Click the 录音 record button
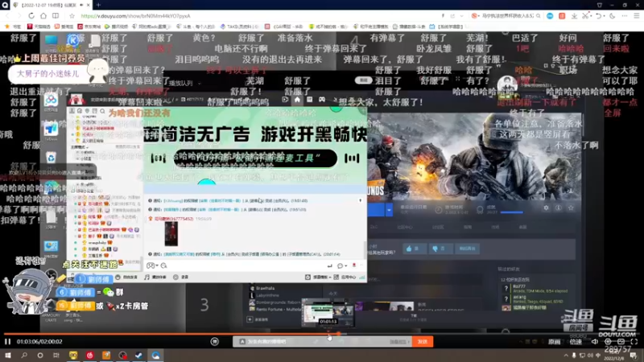Image resolution: width=644 pixels, height=362 pixels. (x=181, y=277)
